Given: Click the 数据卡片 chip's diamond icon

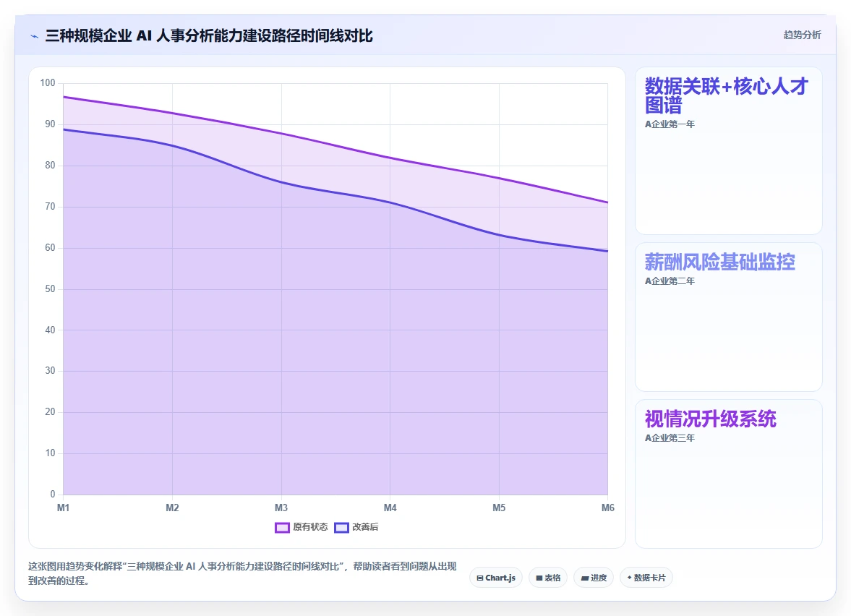Looking at the screenshot, I should [x=630, y=578].
